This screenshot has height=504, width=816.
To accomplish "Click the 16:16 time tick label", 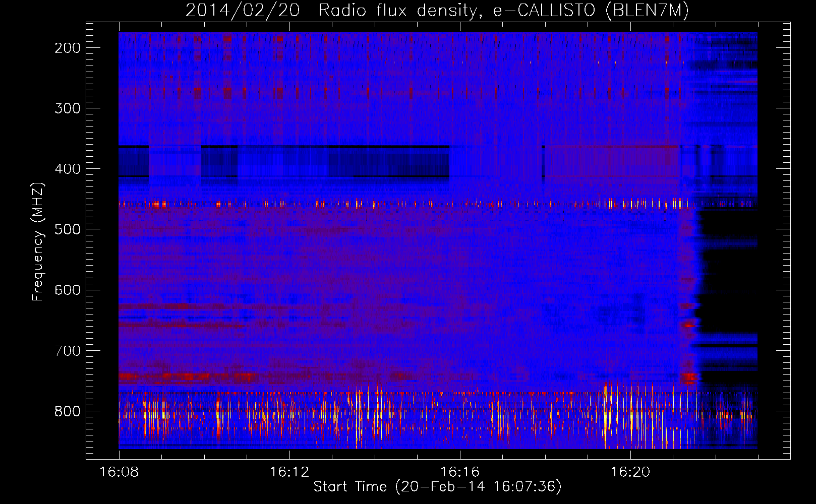I will click(460, 472).
